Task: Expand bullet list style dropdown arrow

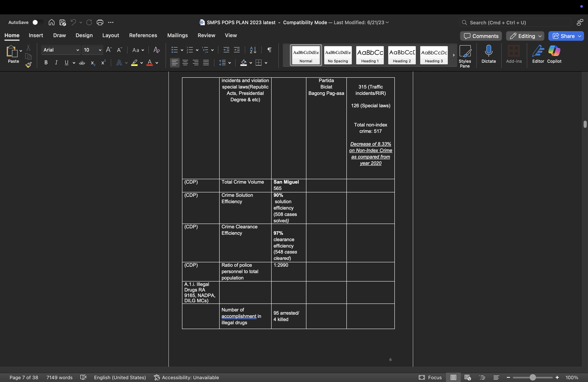Action: (182, 50)
